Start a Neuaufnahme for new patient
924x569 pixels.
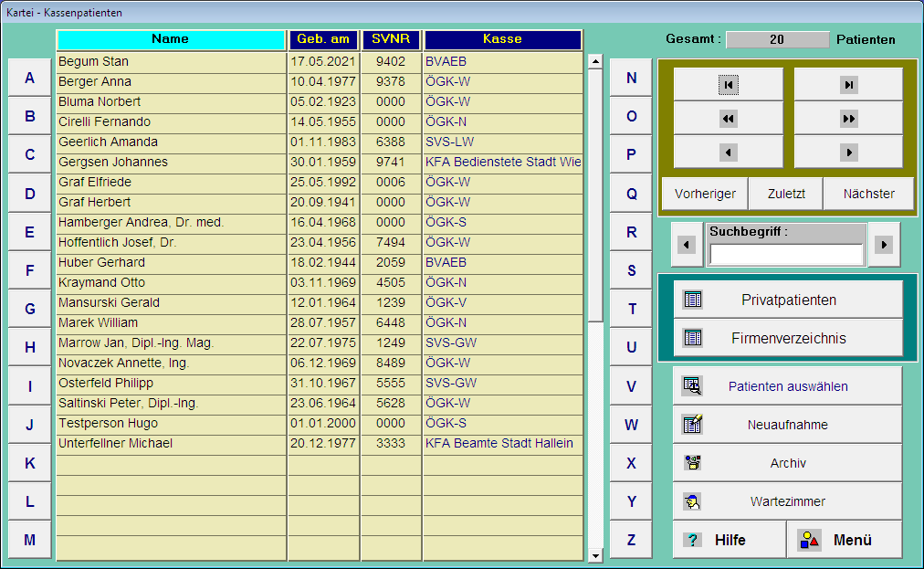[787, 425]
